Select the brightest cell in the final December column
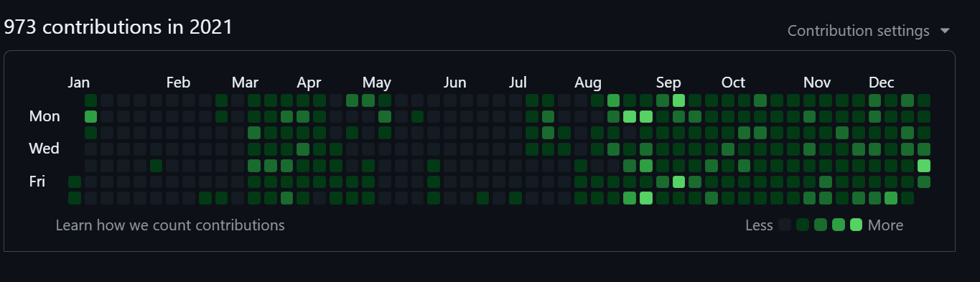This screenshot has height=282, width=980. point(924,166)
